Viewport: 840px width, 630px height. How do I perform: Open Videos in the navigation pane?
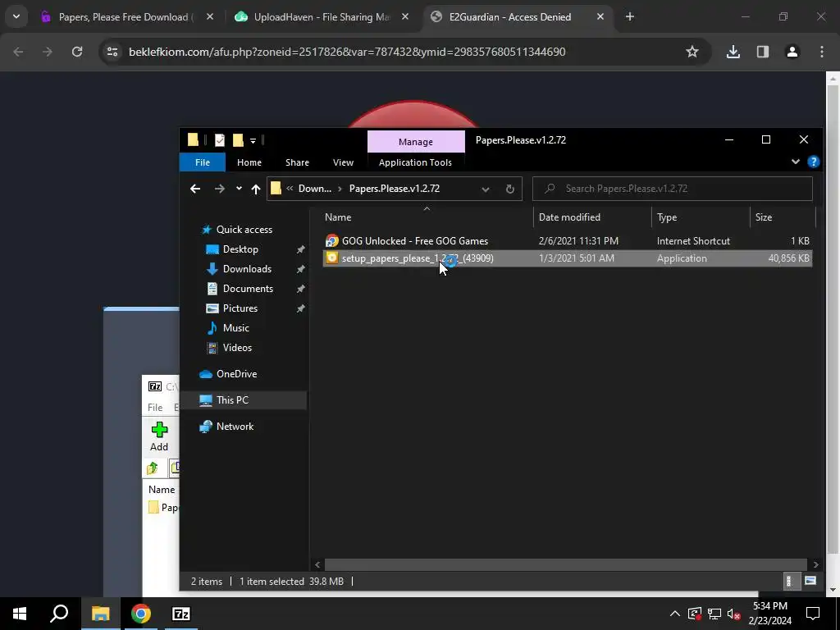[237, 348]
